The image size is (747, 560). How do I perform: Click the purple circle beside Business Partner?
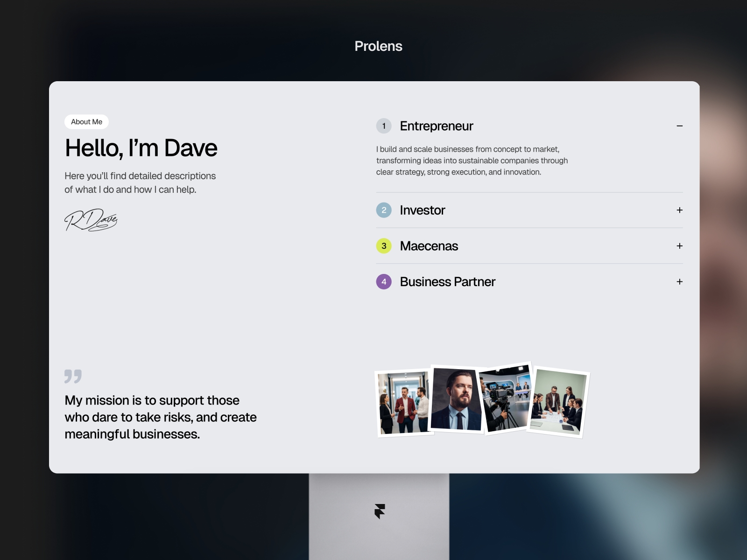coord(384,282)
